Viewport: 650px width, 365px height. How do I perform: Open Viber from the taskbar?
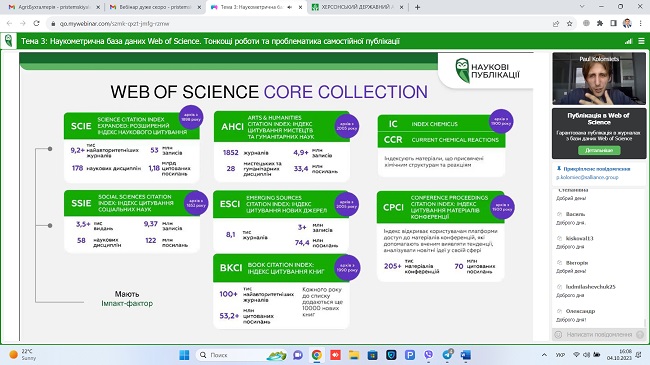429,355
